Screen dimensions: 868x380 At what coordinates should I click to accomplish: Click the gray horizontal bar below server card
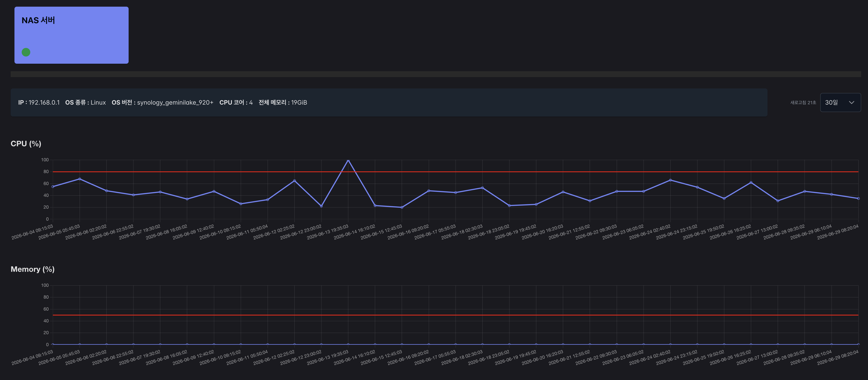click(x=436, y=74)
